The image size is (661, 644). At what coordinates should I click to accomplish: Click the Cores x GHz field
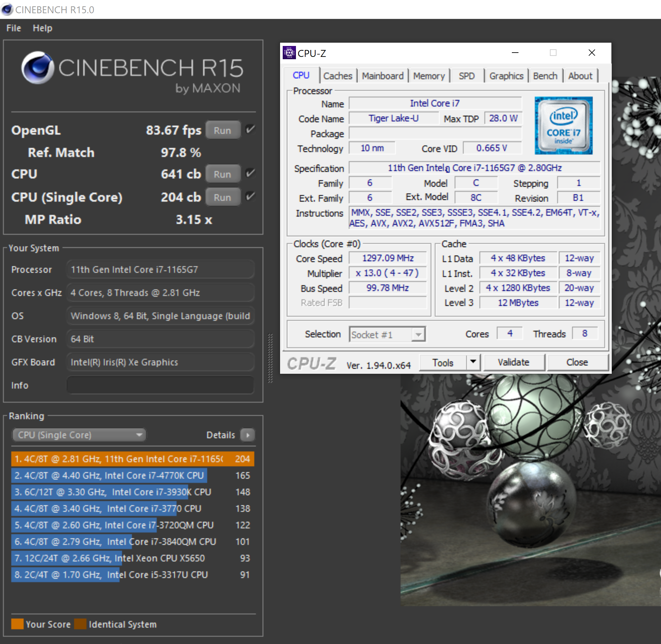[160, 293]
